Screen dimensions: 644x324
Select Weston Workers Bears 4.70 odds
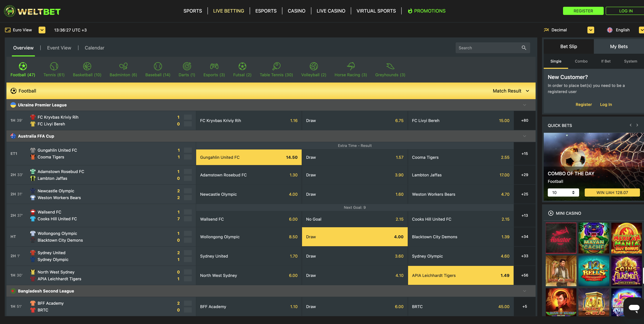[x=461, y=194]
